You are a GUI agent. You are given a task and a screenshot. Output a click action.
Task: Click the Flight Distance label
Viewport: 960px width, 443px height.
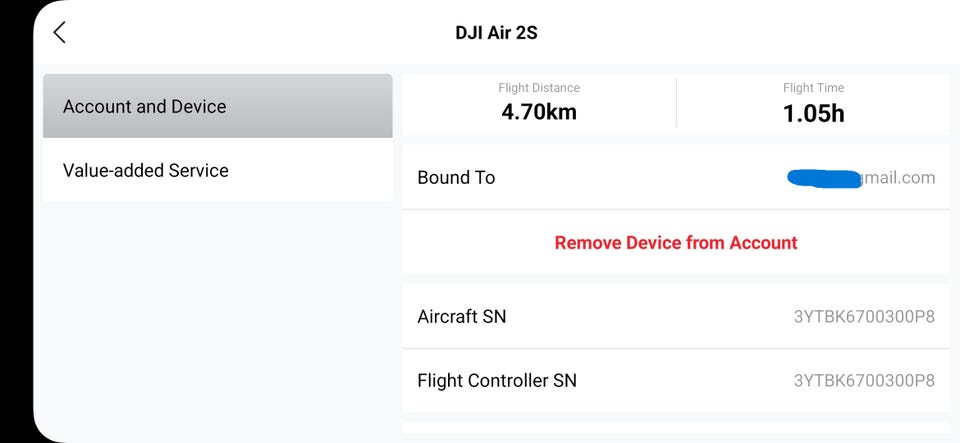click(538, 88)
